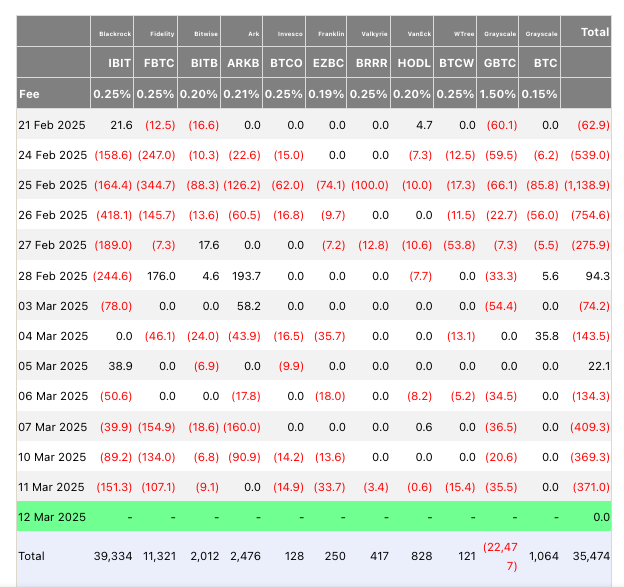This screenshot has width=624, height=587.
Task: Click the BRRR ticker column header
Action: point(371,63)
